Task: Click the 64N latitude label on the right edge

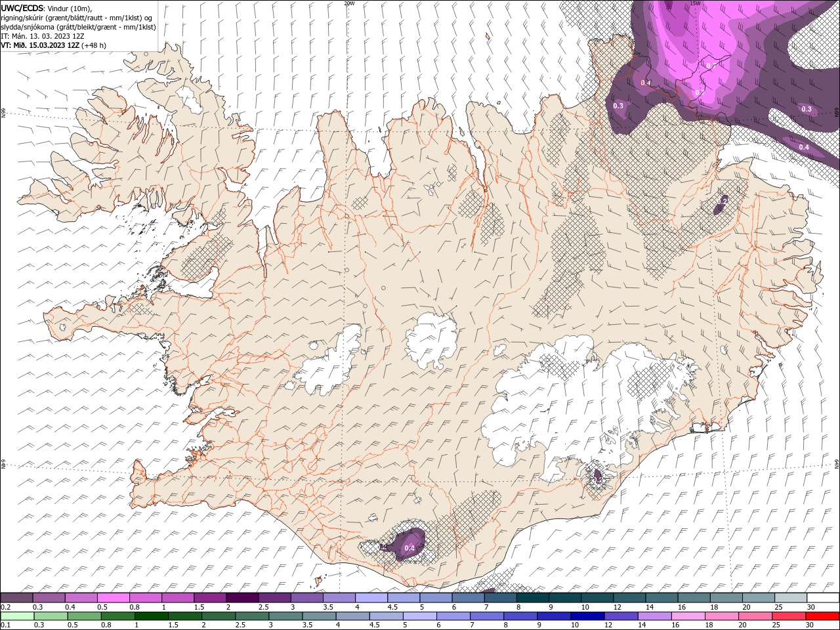Action: pos(837,463)
